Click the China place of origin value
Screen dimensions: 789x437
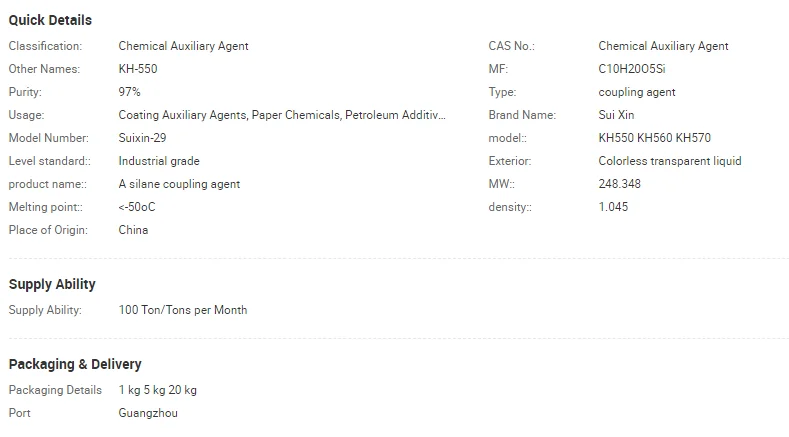(133, 230)
